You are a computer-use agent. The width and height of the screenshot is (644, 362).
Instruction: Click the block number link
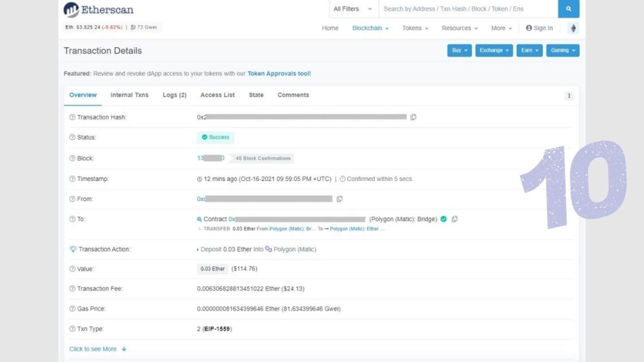pos(211,158)
